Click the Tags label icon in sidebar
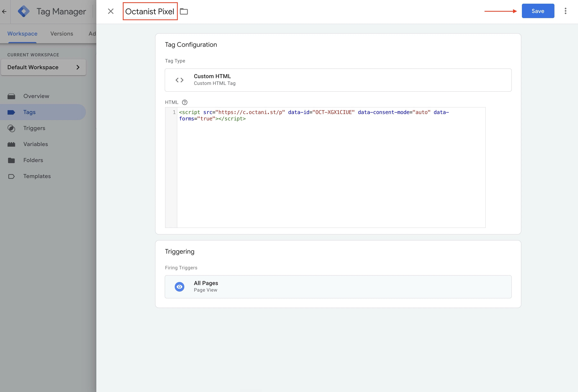The width and height of the screenshot is (578, 392). click(11, 112)
